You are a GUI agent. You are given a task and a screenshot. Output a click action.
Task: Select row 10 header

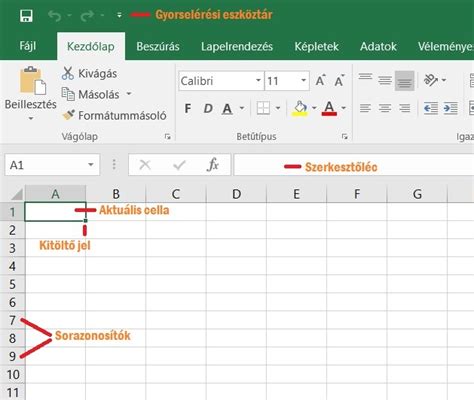click(x=12, y=374)
